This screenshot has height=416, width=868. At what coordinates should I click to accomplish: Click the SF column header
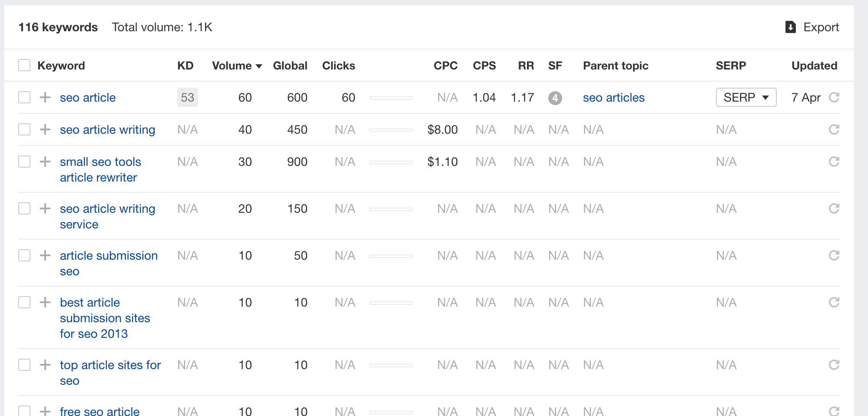[555, 66]
